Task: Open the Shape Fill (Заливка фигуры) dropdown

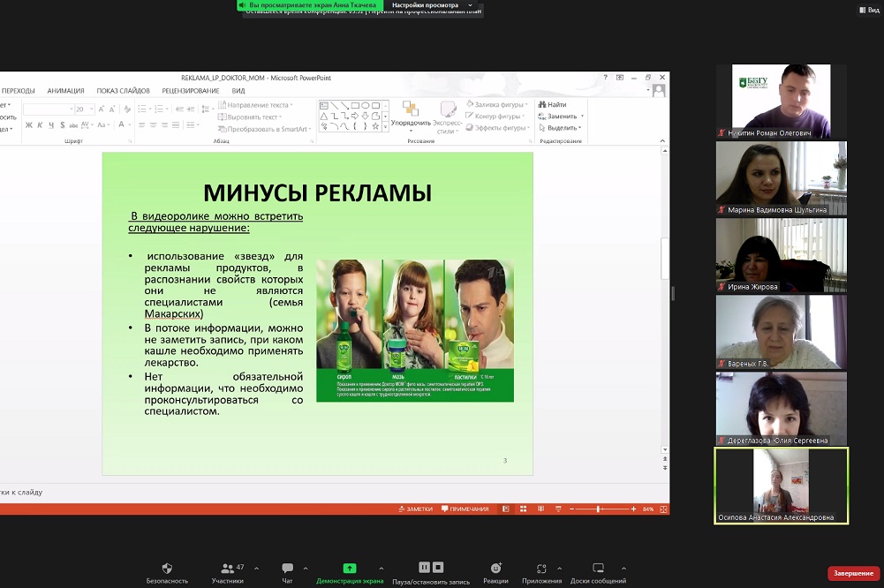Action: (496, 104)
